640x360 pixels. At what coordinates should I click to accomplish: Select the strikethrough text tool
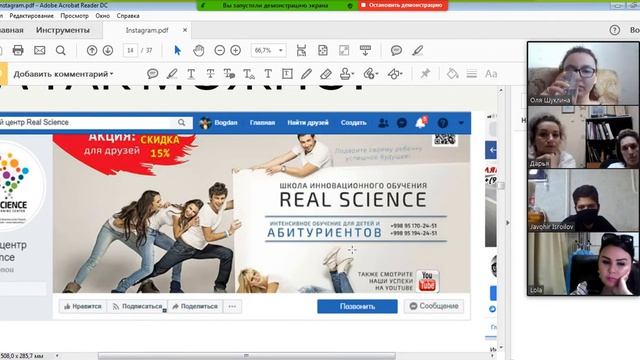click(x=210, y=73)
